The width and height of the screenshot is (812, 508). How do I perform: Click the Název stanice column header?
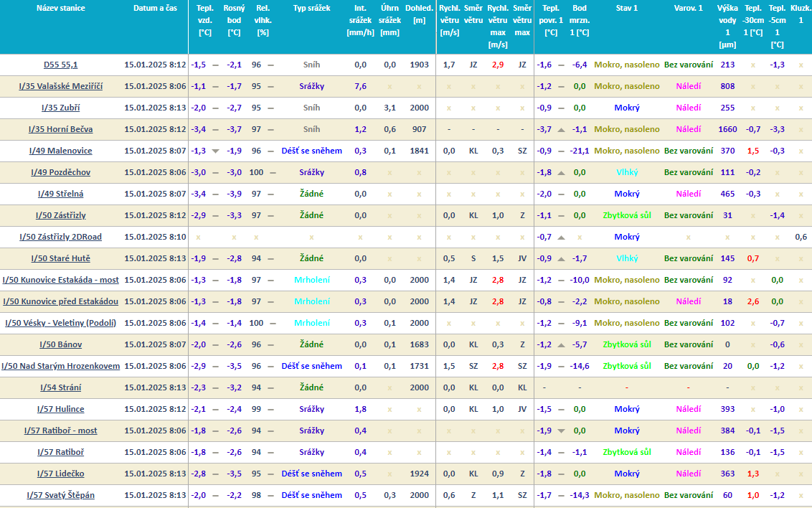(x=60, y=9)
